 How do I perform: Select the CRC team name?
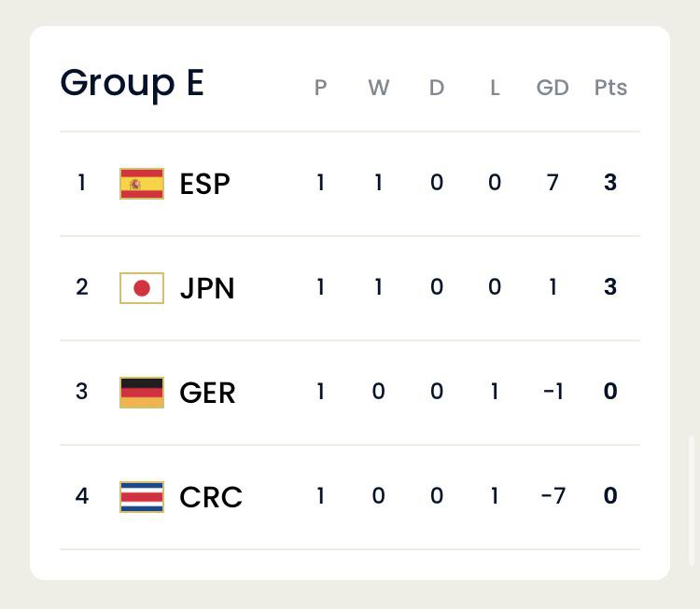coord(211,496)
